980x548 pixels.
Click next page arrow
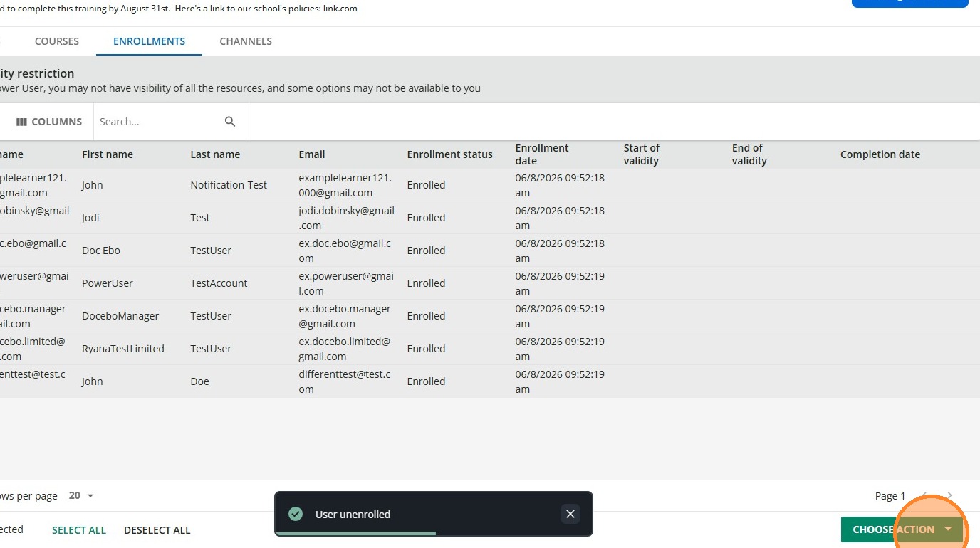(949, 496)
